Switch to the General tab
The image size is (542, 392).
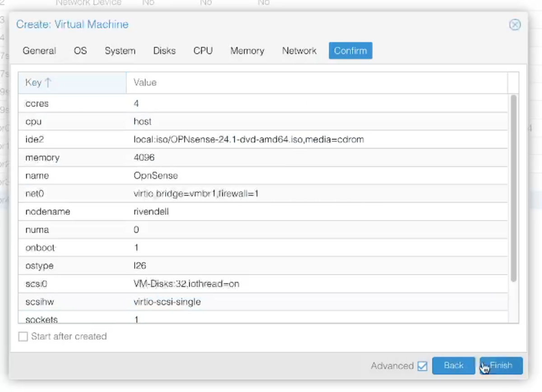click(39, 51)
